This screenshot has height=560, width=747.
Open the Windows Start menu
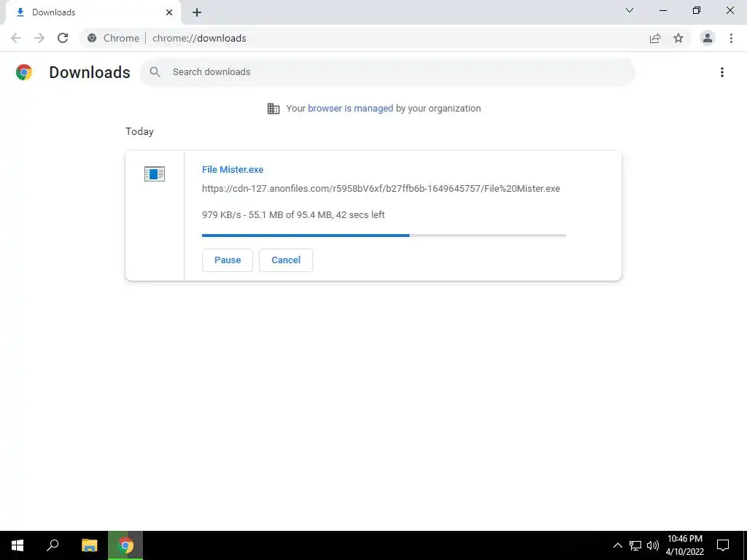(x=18, y=545)
